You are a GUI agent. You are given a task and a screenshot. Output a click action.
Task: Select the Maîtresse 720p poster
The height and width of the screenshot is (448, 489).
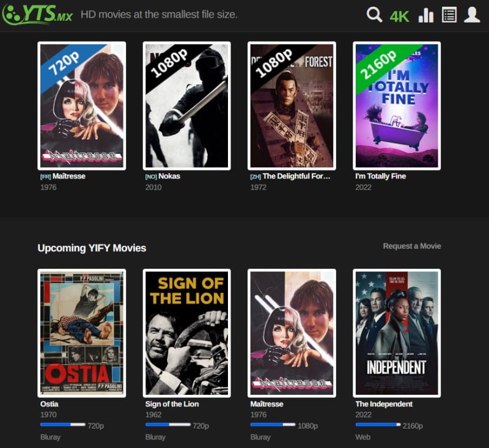[x=81, y=106]
